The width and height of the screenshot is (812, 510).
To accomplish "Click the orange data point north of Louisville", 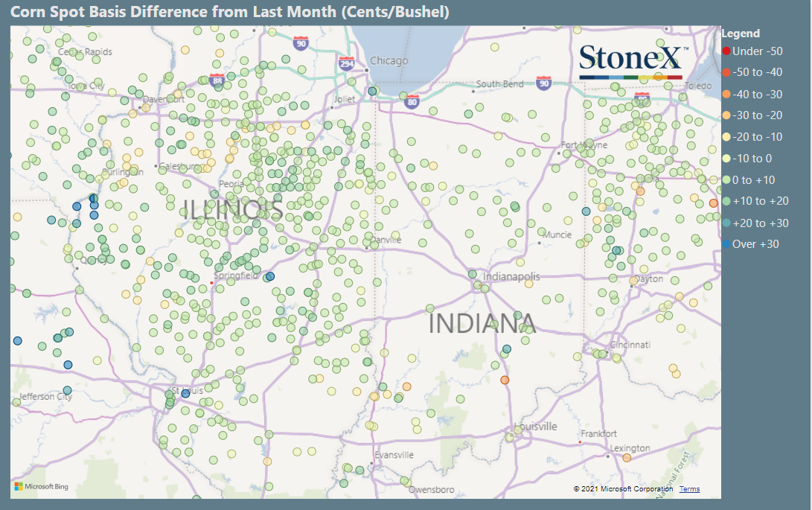I will coord(505,380).
